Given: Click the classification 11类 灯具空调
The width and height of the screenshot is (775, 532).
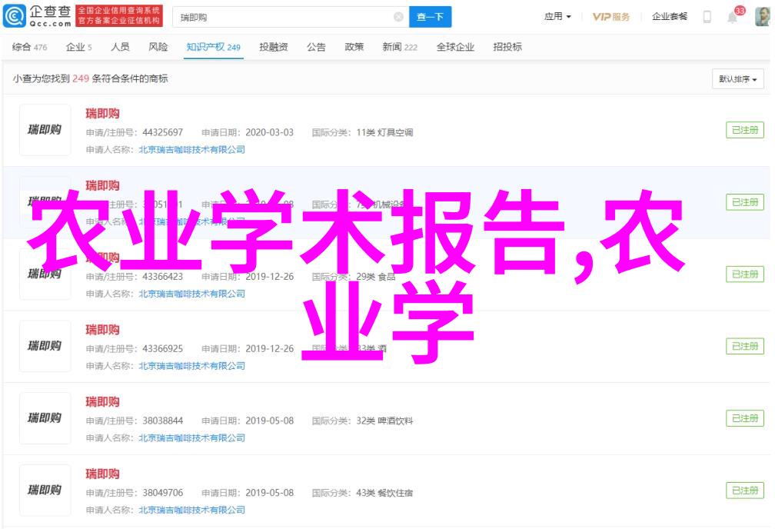Looking at the screenshot, I should tap(384, 132).
